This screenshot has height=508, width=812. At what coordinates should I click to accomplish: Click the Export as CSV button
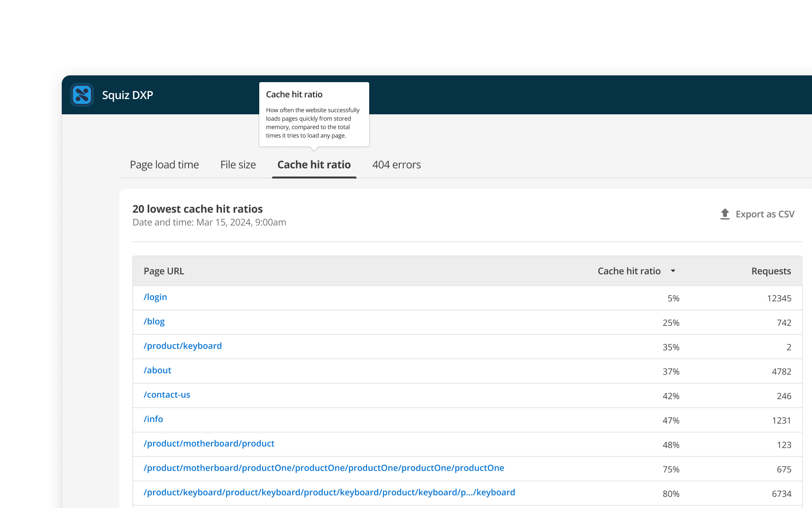pos(765,214)
